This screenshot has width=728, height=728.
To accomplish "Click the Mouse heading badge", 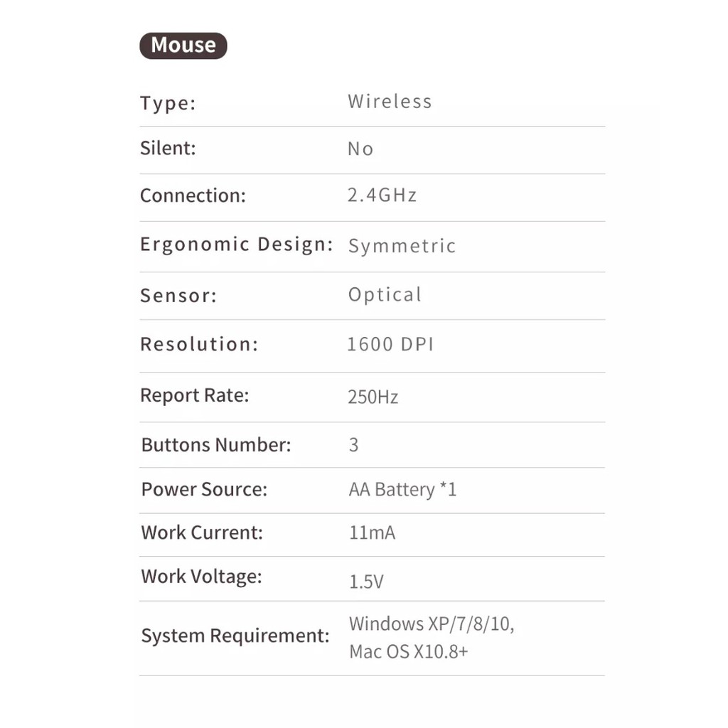I will pos(183,45).
